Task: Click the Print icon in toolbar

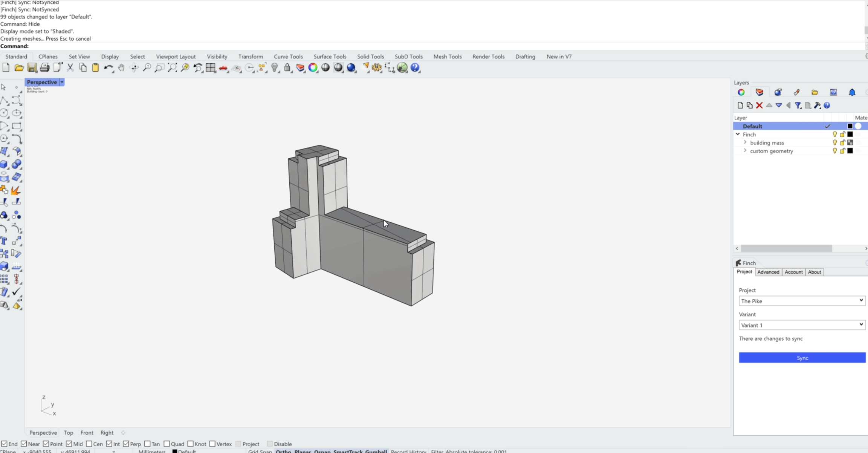Action: click(44, 68)
